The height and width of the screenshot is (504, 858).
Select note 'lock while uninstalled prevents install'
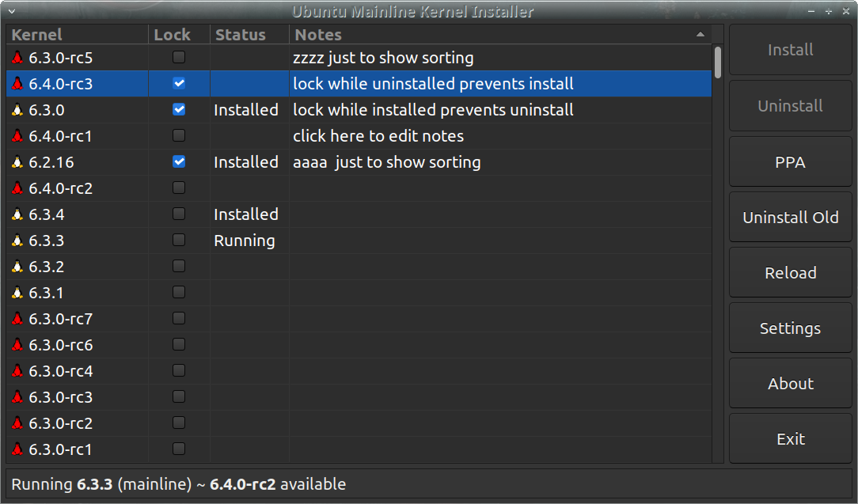tap(433, 84)
